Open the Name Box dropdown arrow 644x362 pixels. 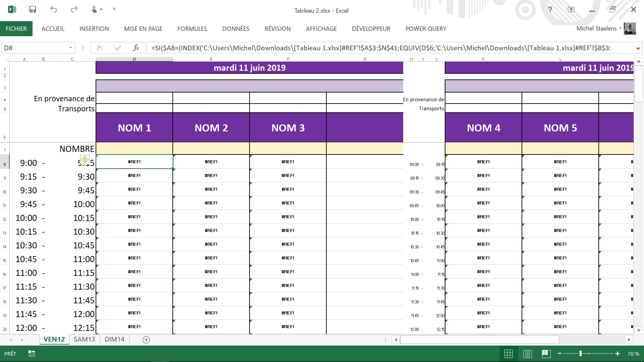click(x=70, y=48)
